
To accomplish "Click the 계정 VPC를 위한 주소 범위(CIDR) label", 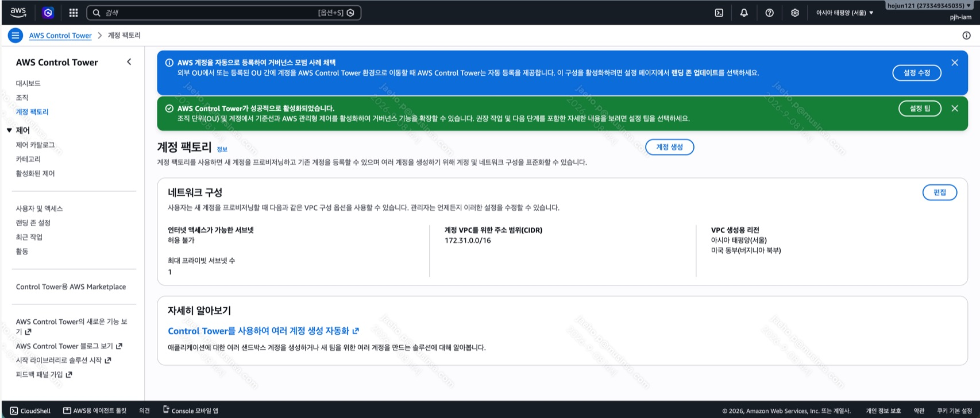I will coord(493,230).
